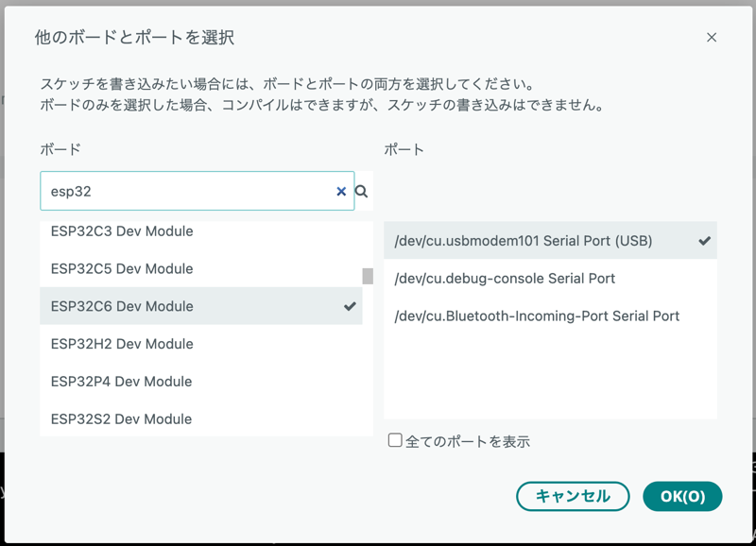Select ESP32S2 Dev Module board

(201, 418)
